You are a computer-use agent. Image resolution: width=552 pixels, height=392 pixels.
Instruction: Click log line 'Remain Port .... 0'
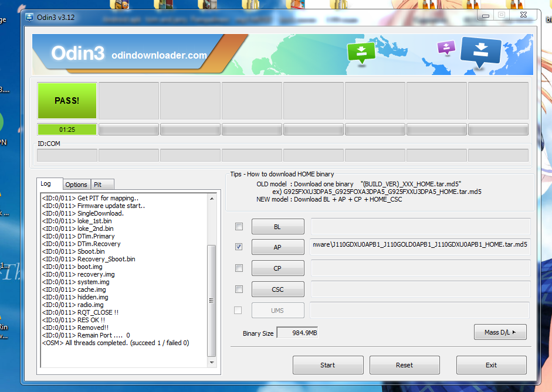86,335
